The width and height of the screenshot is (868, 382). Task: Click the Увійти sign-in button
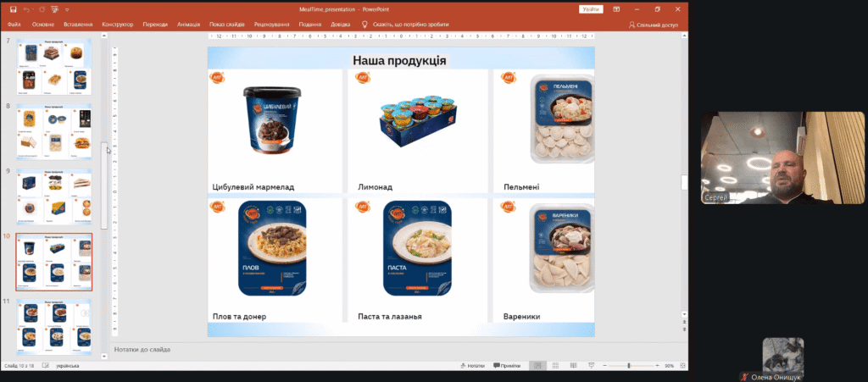[591, 9]
